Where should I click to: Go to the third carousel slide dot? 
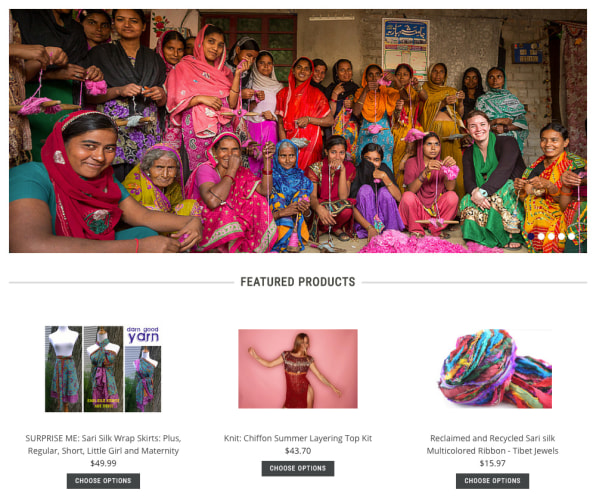tap(551, 236)
